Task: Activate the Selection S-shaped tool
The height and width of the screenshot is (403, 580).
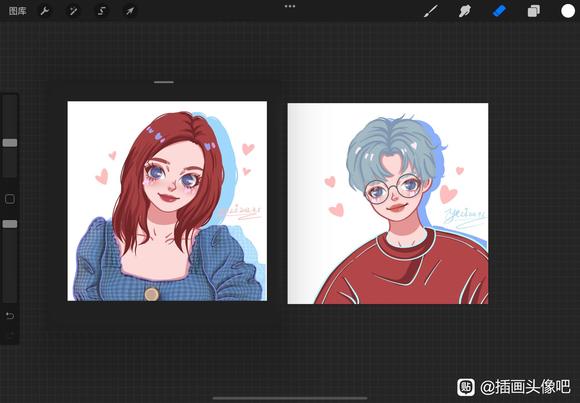Action: (x=102, y=11)
